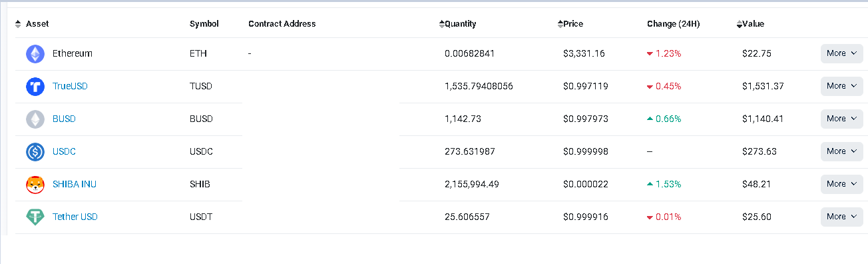Select the quantity 25.606557
The width and height of the screenshot is (868, 264).
[467, 217]
